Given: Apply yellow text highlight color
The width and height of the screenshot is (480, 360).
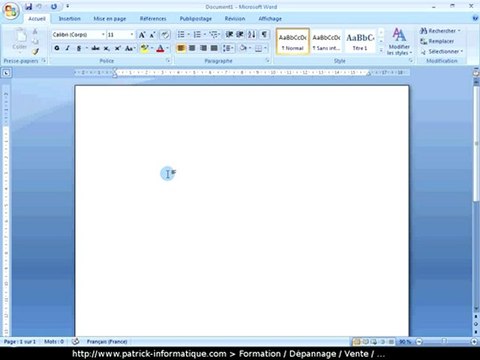Looking at the screenshot, I should click(x=144, y=48).
